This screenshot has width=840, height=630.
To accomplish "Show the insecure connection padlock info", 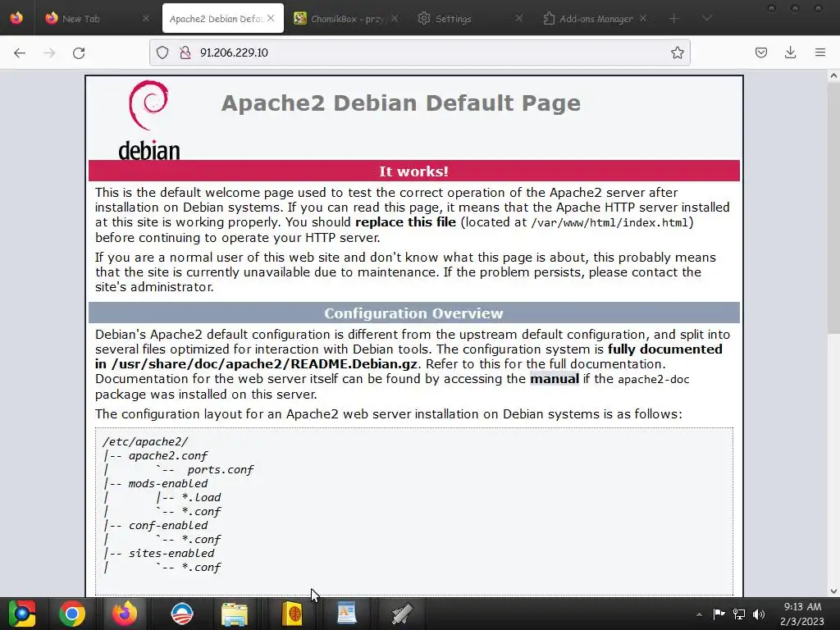I will (x=185, y=52).
